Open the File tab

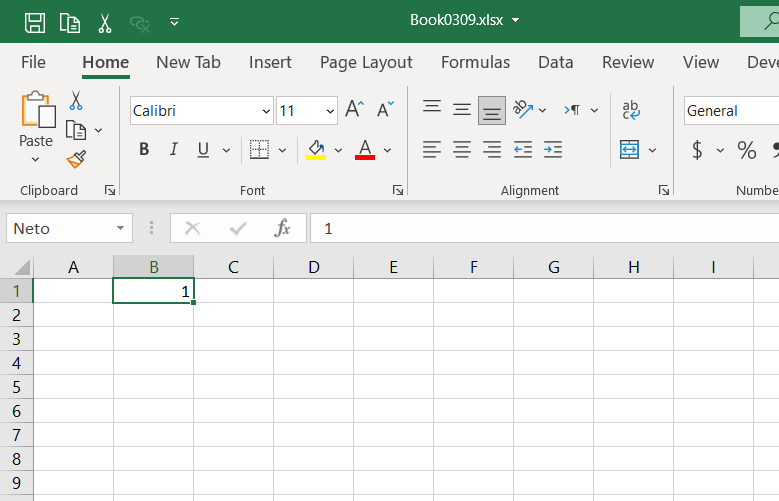(33, 62)
